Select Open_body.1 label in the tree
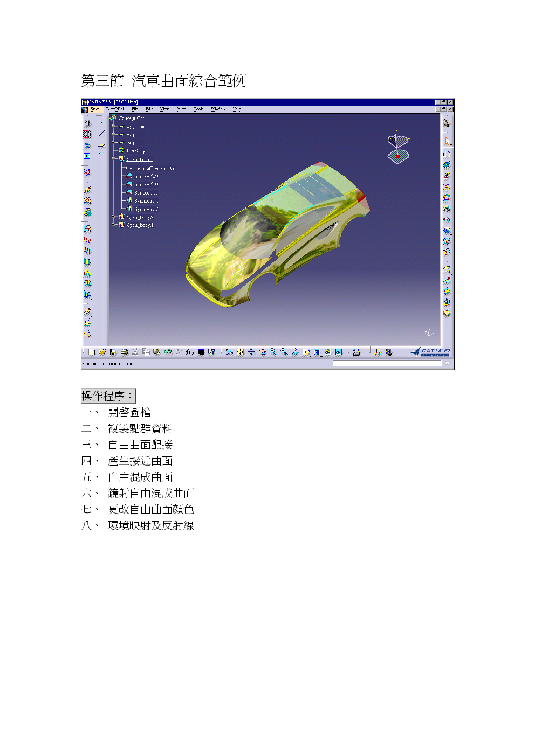535x756 pixels. pos(140,225)
